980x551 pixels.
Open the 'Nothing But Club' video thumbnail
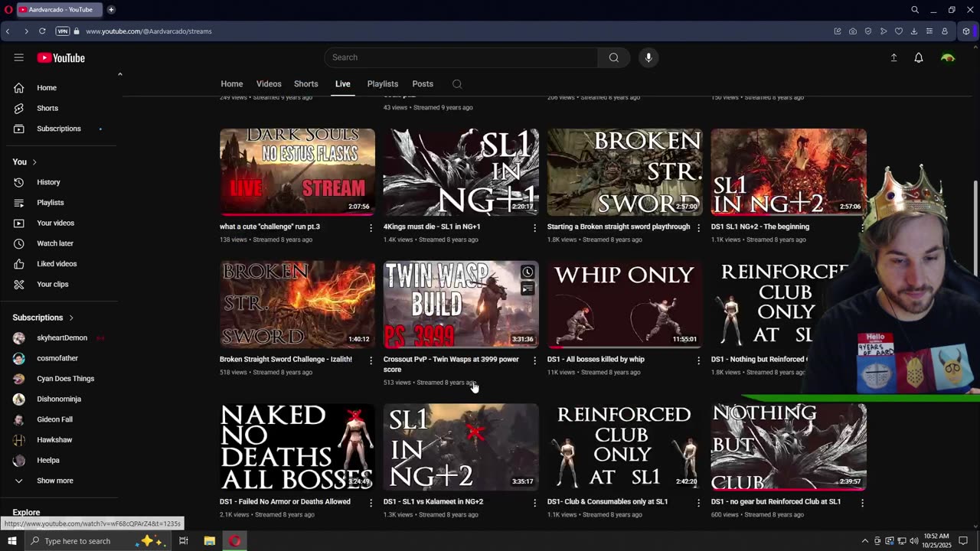click(789, 447)
